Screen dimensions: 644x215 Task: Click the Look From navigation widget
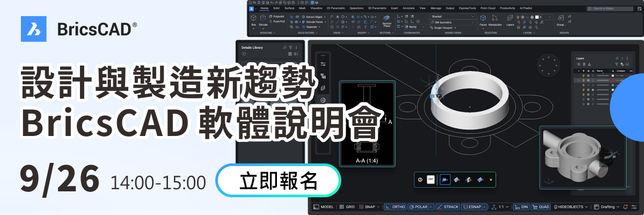point(548,66)
